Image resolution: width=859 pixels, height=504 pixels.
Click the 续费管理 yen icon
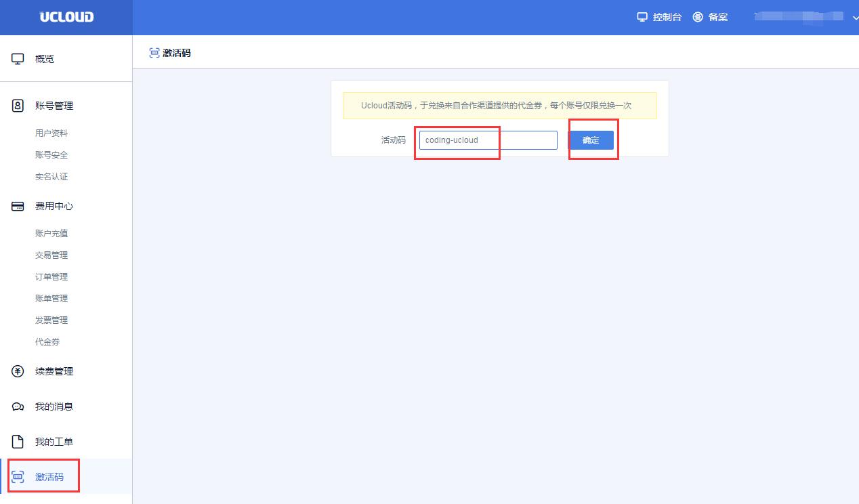pos(18,371)
